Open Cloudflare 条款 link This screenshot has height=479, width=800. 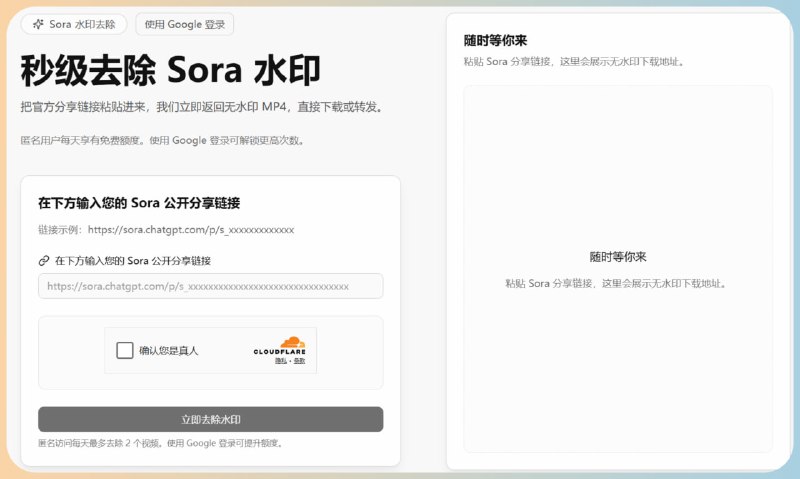299,361
